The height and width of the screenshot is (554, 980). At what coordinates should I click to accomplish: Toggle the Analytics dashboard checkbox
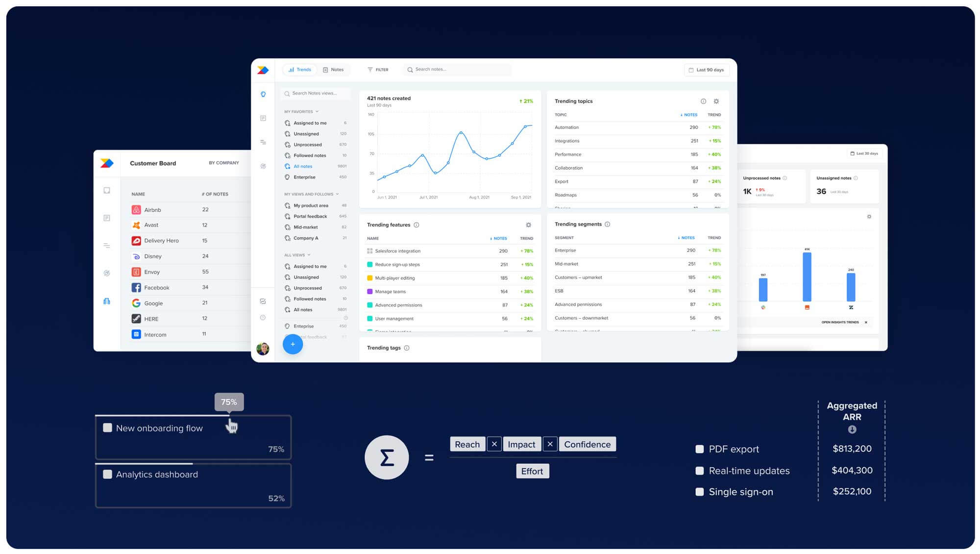[x=107, y=474]
